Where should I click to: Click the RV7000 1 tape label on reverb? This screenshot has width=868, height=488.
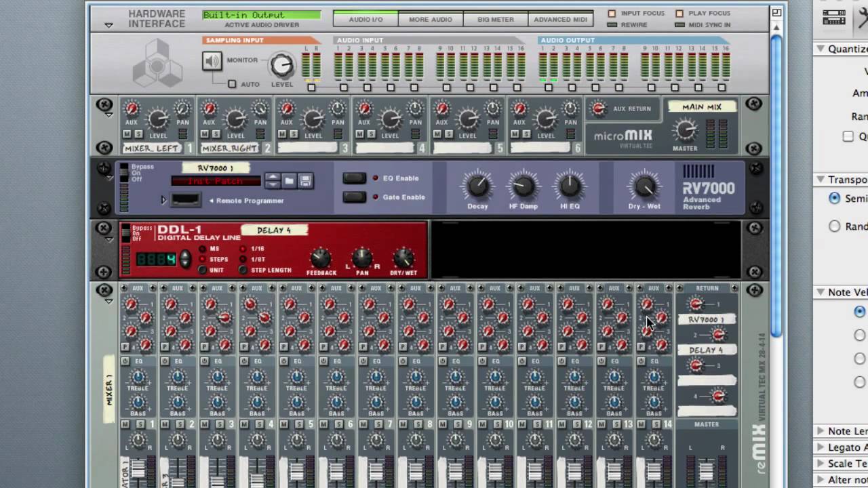pos(216,168)
